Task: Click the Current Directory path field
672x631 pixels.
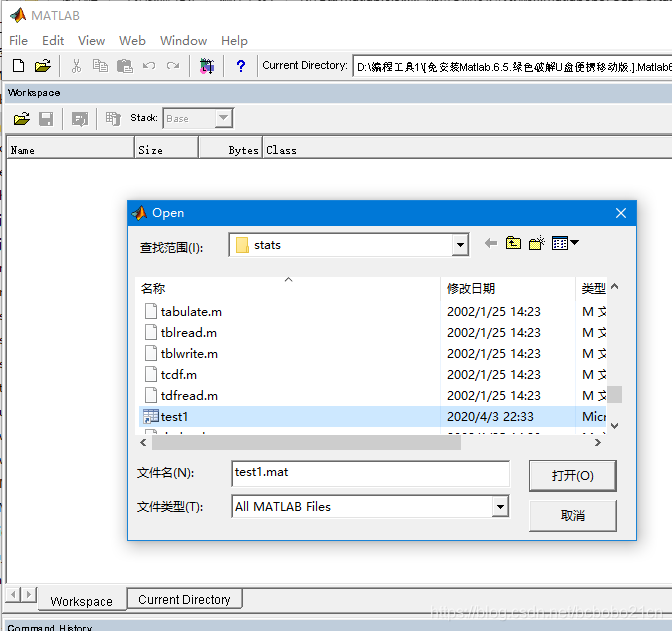Action: click(513, 66)
